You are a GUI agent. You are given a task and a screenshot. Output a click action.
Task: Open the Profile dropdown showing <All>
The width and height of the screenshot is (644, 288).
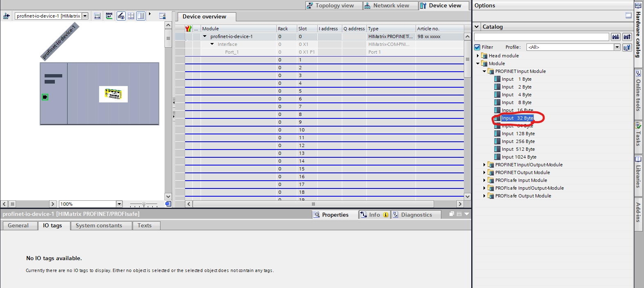(x=617, y=48)
